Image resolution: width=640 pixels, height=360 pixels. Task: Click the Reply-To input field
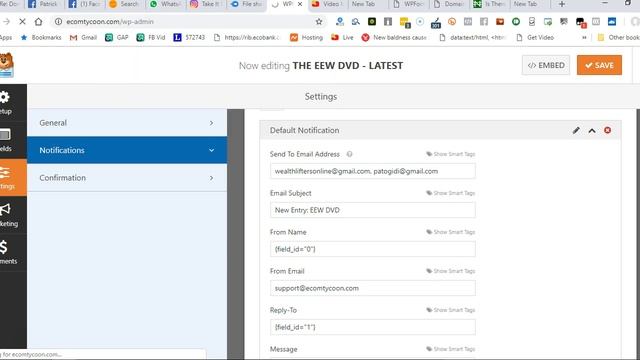(372, 327)
